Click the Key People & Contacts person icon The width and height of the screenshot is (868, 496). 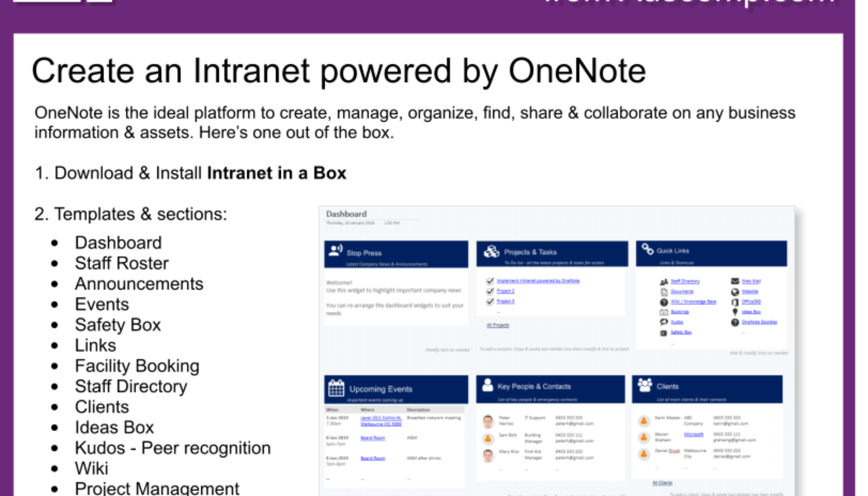pyautogui.click(x=488, y=385)
